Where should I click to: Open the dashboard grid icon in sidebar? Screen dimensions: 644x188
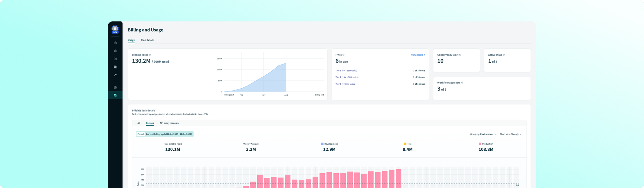coord(115,67)
